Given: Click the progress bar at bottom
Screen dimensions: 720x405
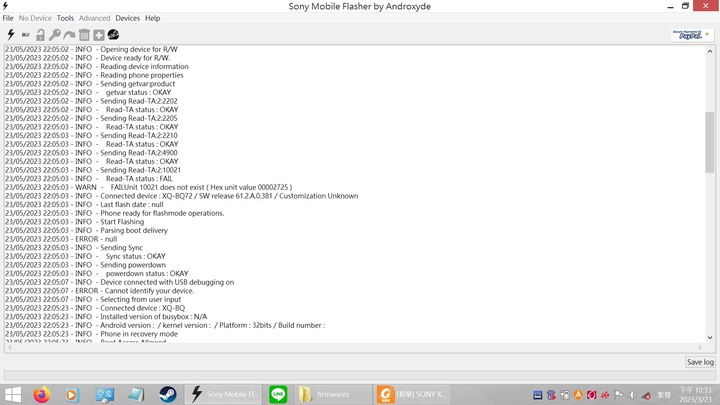Looking at the screenshot, I should [x=359, y=375].
